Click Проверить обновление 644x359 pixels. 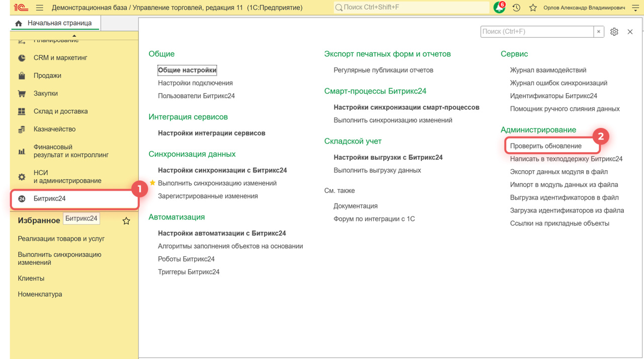coord(546,146)
